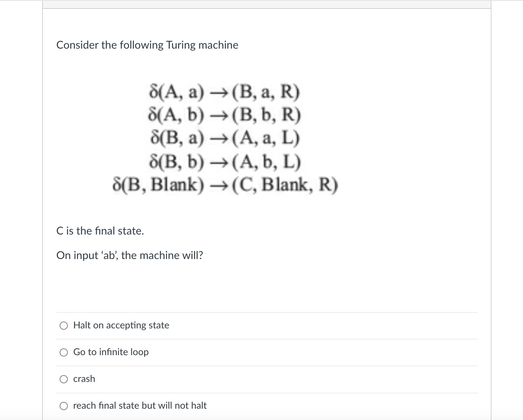This screenshot has width=523, height=420.
Task: Select 'reach final state but will not halt'
Action: point(64,406)
